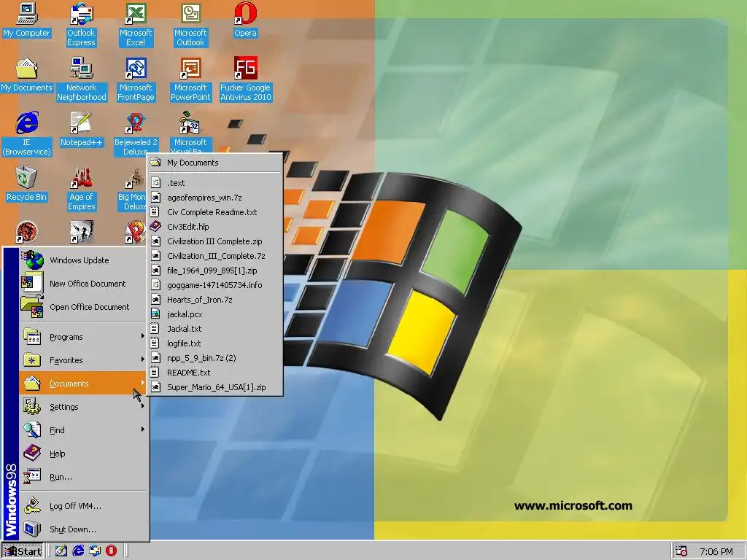Open file_1964_099_895[1].zip recent document

pyautogui.click(x=215, y=271)
